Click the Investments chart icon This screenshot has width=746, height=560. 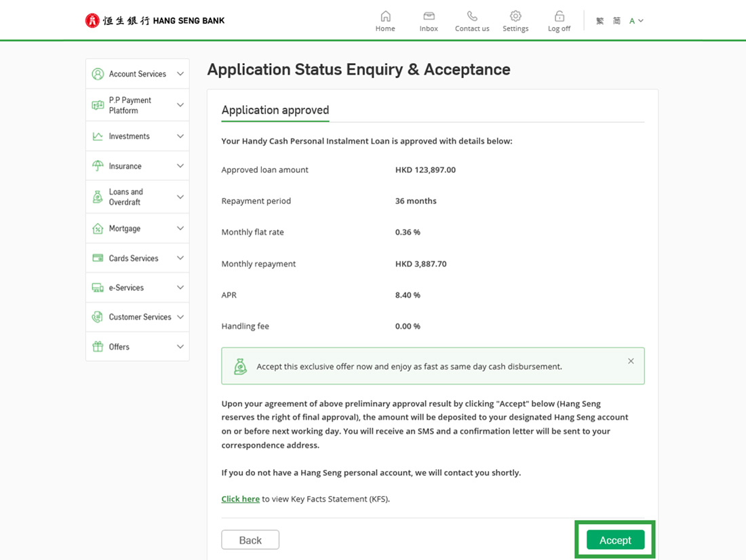coord(98,136)
